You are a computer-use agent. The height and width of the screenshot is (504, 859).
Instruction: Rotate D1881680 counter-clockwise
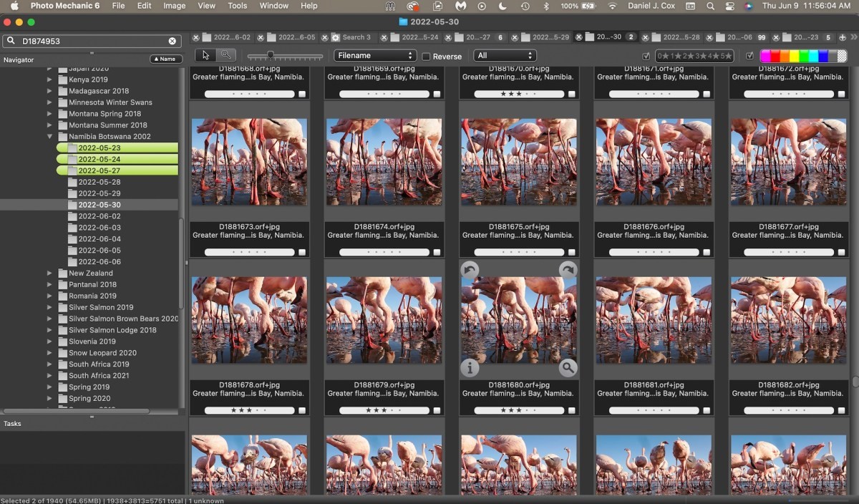pyautogui.click(x=470, y=270)
